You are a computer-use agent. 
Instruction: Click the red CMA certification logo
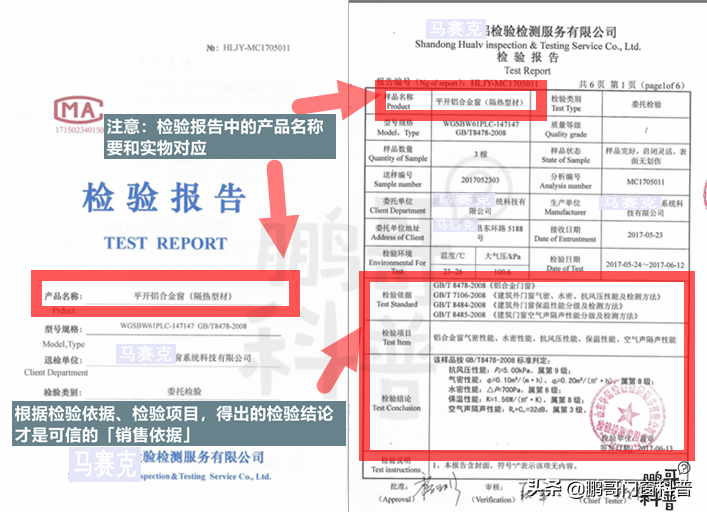(79, 110)
